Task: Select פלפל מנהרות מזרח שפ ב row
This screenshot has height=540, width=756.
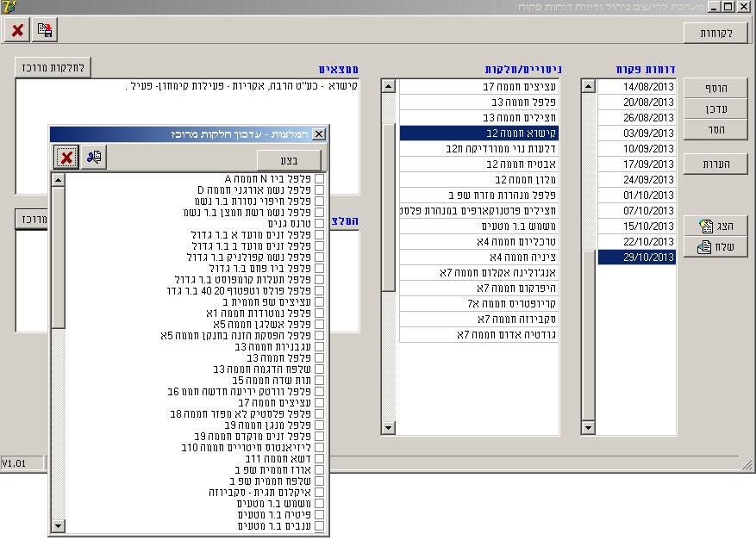Action: 478,196
